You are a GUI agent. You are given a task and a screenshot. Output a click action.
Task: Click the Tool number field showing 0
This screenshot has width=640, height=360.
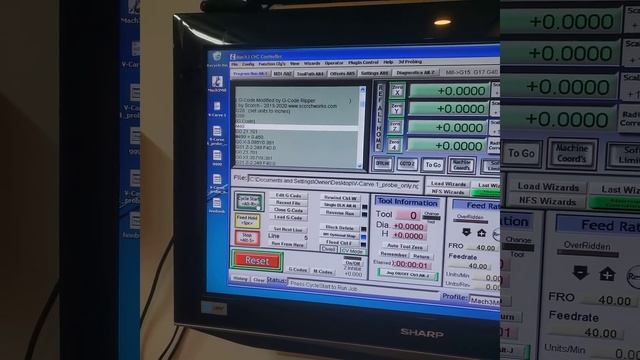point(408,215)
